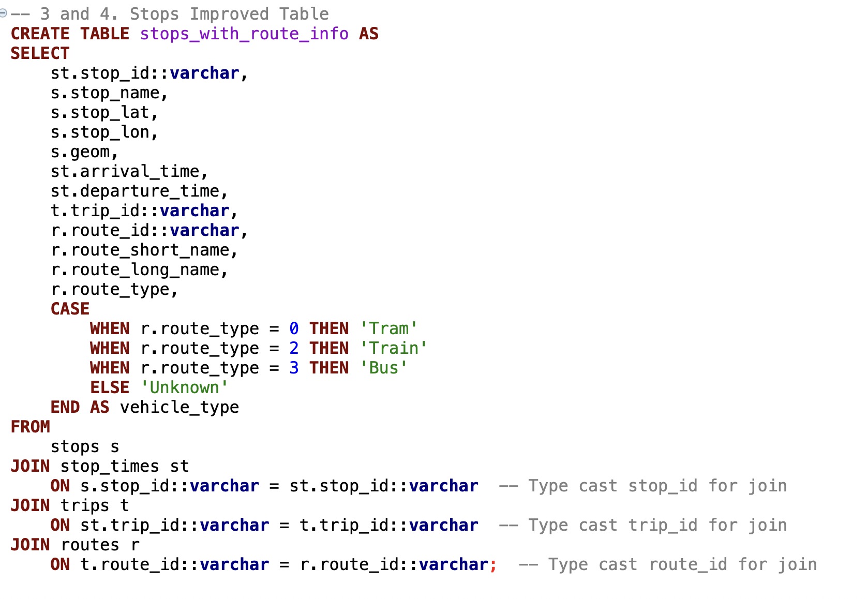Click the 'Train' string literal
Viewport: 868px width, 599px height.
394,348
